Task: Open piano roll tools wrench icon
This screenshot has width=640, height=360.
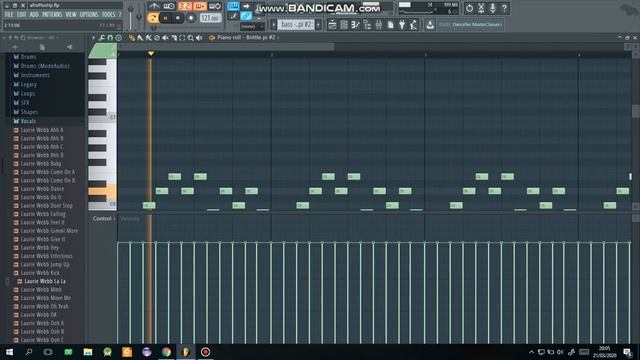Action: 102,38
